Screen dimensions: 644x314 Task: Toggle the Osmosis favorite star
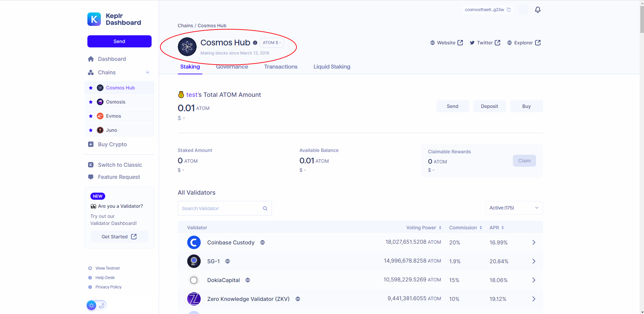(x=91, y=102)
